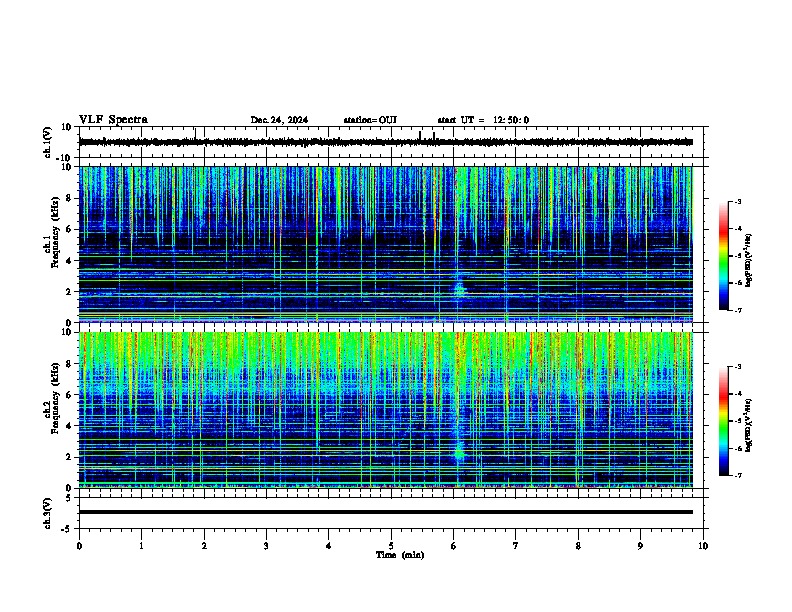Click the '6' kHz tick on ch.1 frequency axis
The image size is (792, 612).
[69, 229]
